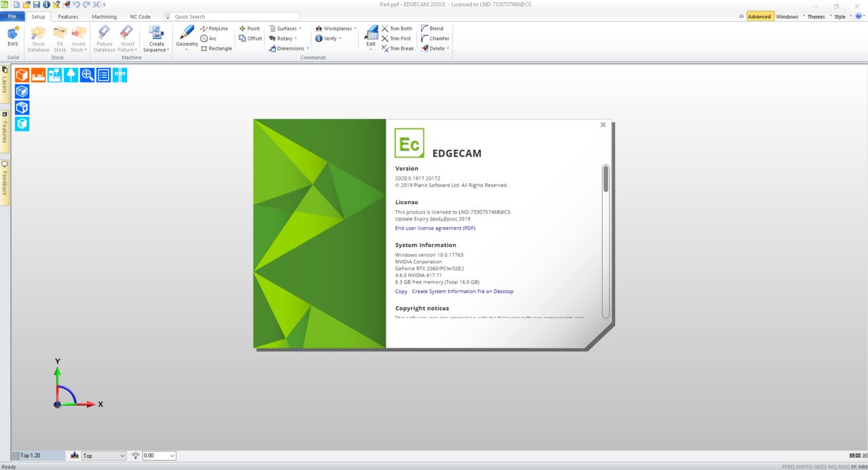The height and width of the screenshot is (470, 868).
Task: Toggle MM units in status bar
Action: click(863, 467)
